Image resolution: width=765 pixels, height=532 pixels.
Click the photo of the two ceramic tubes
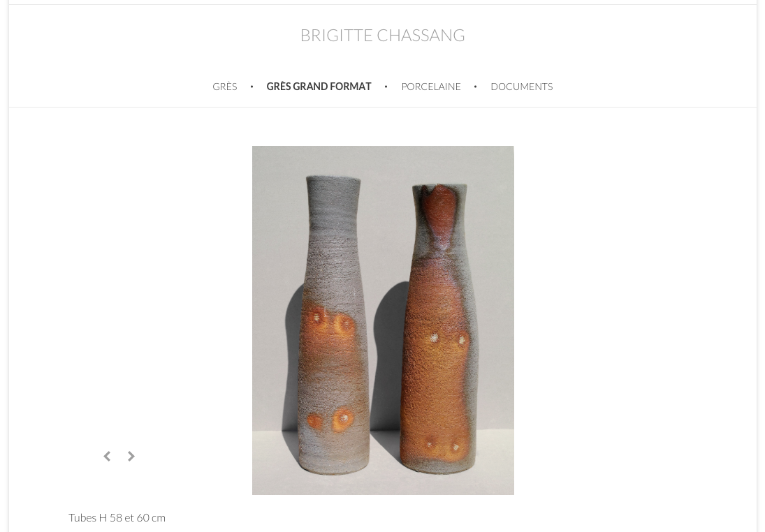383,320
